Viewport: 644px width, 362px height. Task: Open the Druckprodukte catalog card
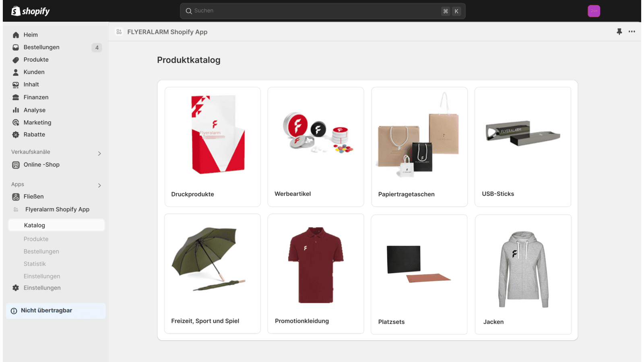[213, 147]
